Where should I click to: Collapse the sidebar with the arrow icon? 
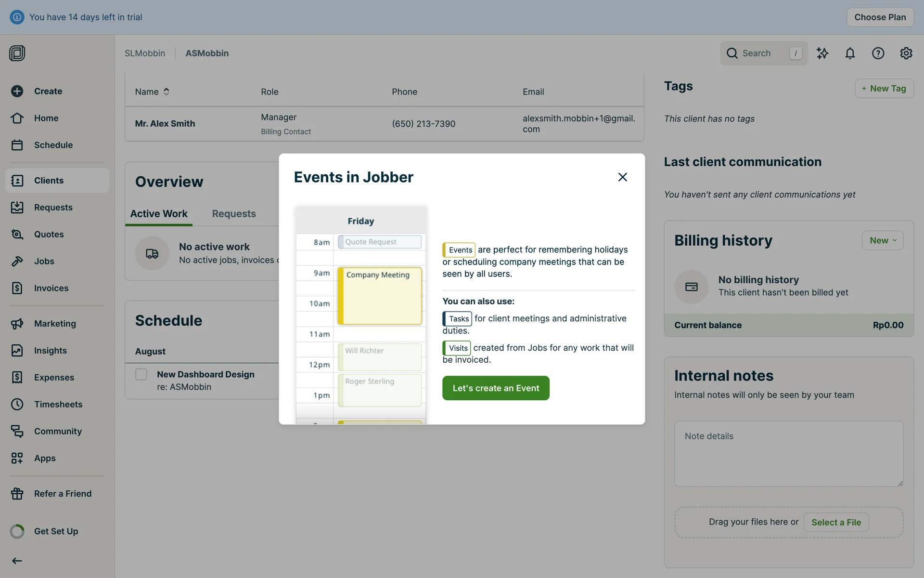[17, 561]
